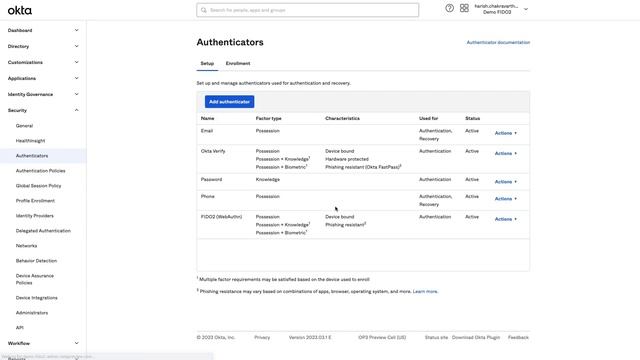Click the Factor type column header

click(x=269, y=118)
